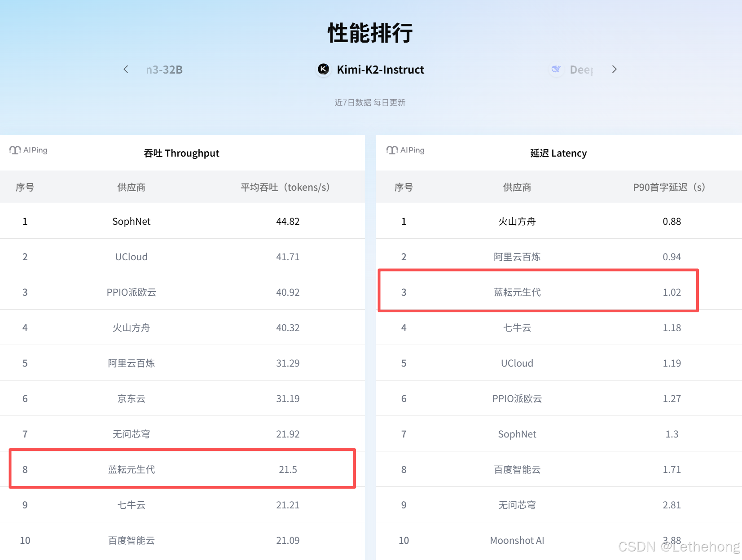This screenshot has width=742, height=560.
Task: Click AIPing logo in Latency panel
Action: (x=405, y=150)
